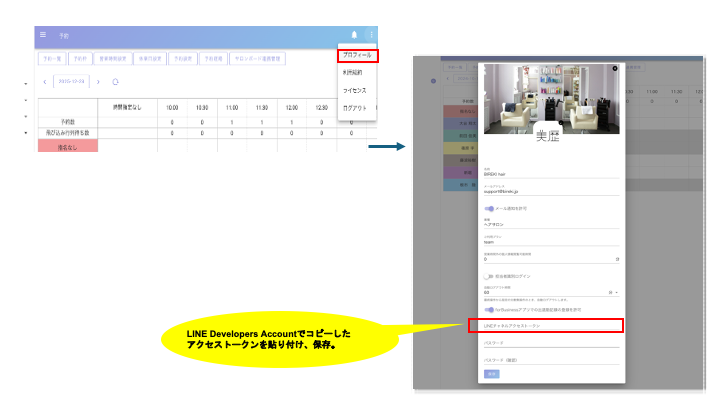
Task: Click the notification bell icon
Action: tap(354, 35)
